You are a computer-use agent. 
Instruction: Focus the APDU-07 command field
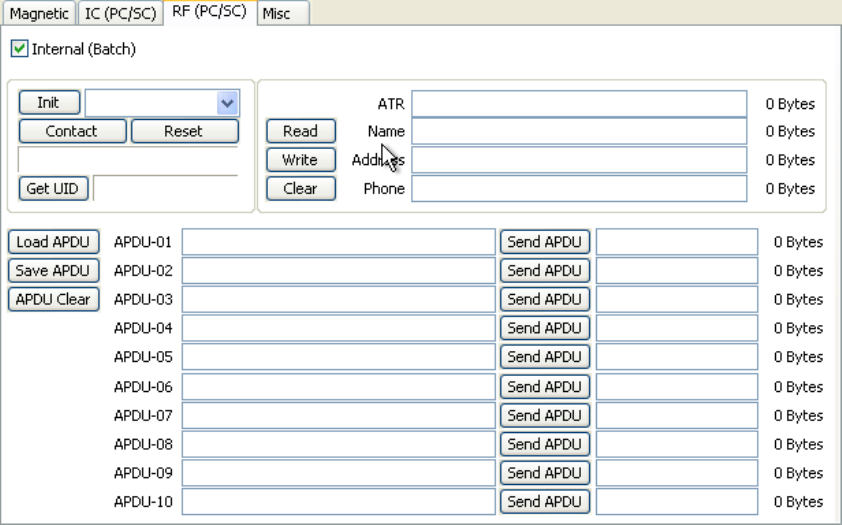[x=338, y=415]
